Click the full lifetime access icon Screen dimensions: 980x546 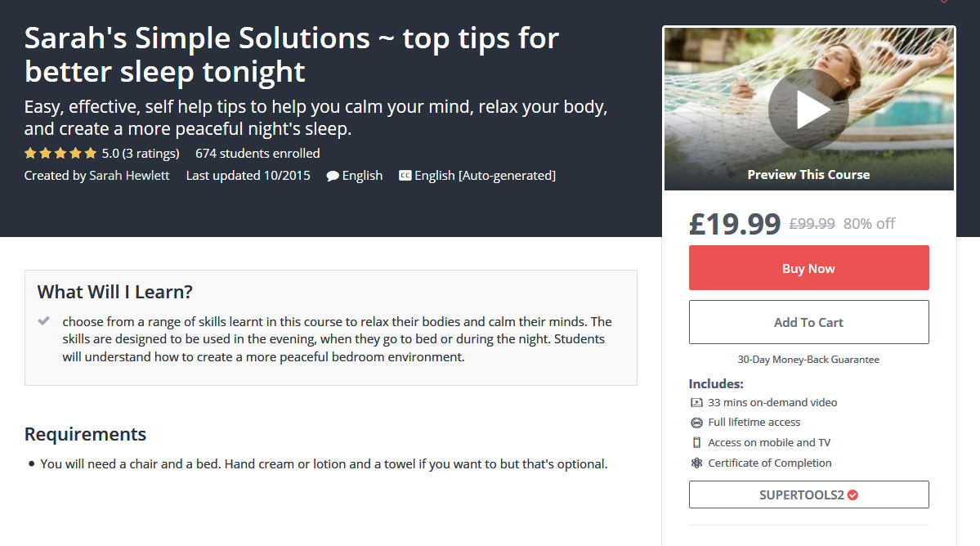click(x=696, y=423)
